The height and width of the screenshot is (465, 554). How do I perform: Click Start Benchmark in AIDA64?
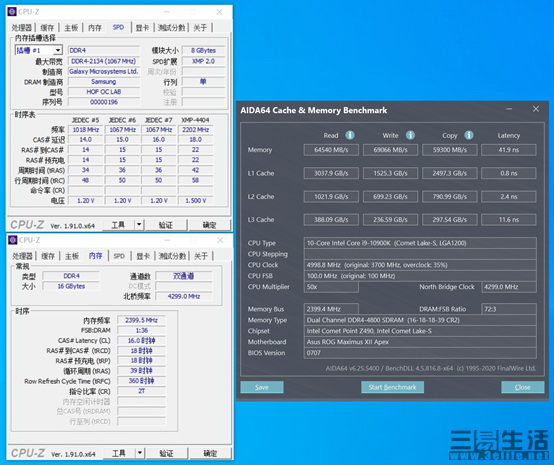(392, 387)
